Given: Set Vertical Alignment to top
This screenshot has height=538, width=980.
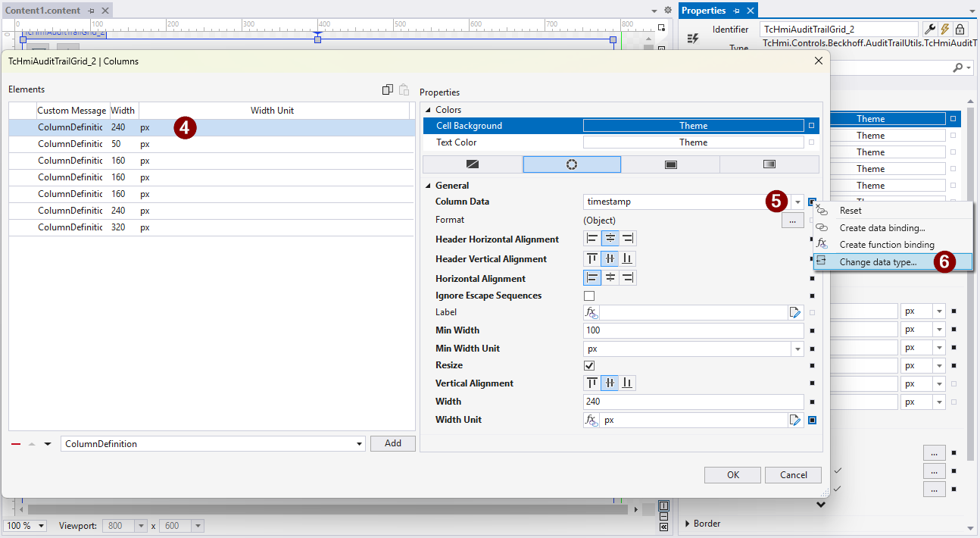Looking at the screenshot, I should (592, 383).
